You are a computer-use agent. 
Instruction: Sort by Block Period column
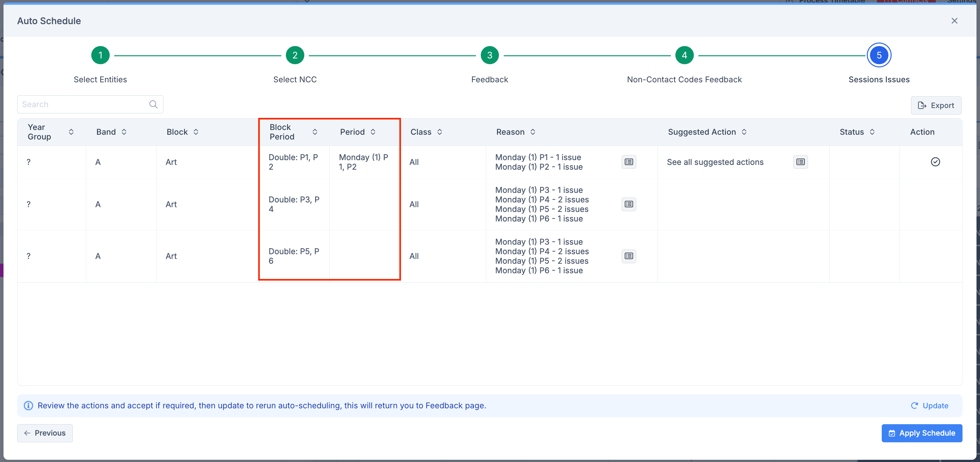[x=314, y=132]
